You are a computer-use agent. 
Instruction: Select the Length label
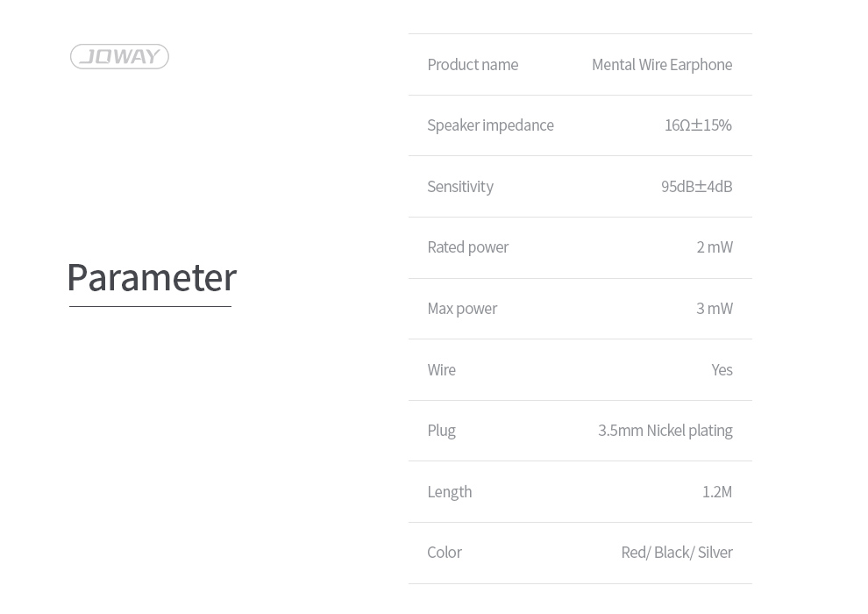click(x=450, y=492)
